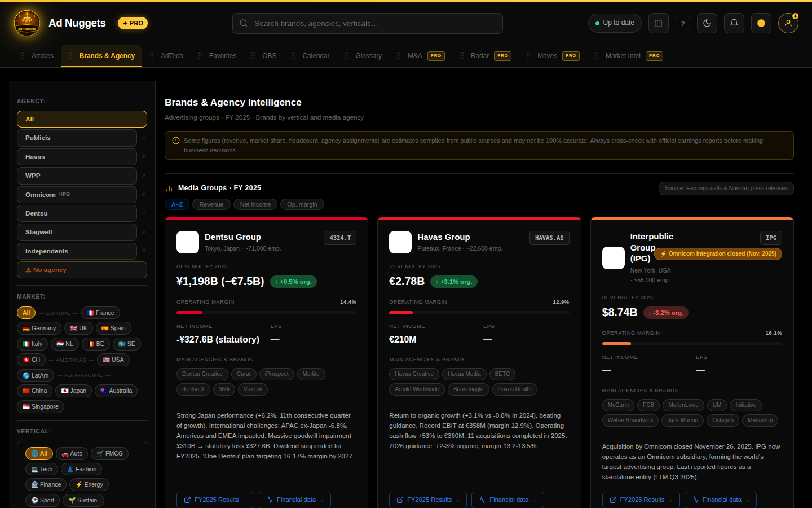The height and width of the screenshot is (508, 812).
Task: Select Finance vertical chip
Action: click(46, 484)
